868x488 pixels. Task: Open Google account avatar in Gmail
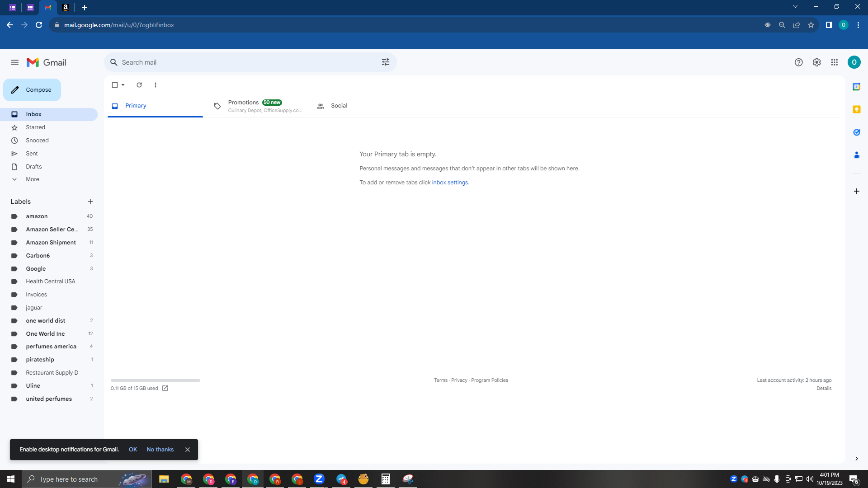click(854, 62)
